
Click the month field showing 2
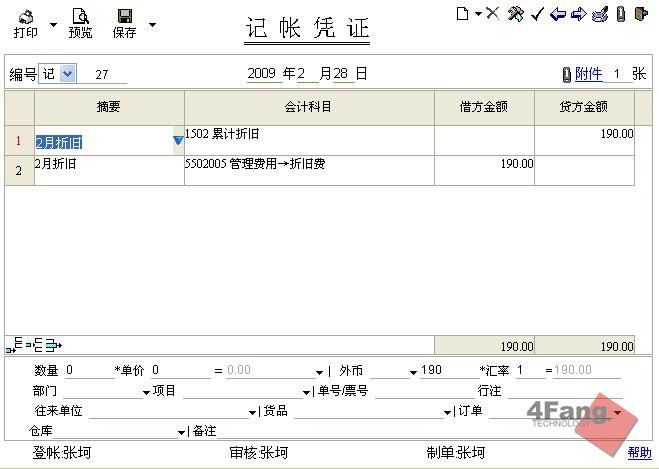coord(307,74)
